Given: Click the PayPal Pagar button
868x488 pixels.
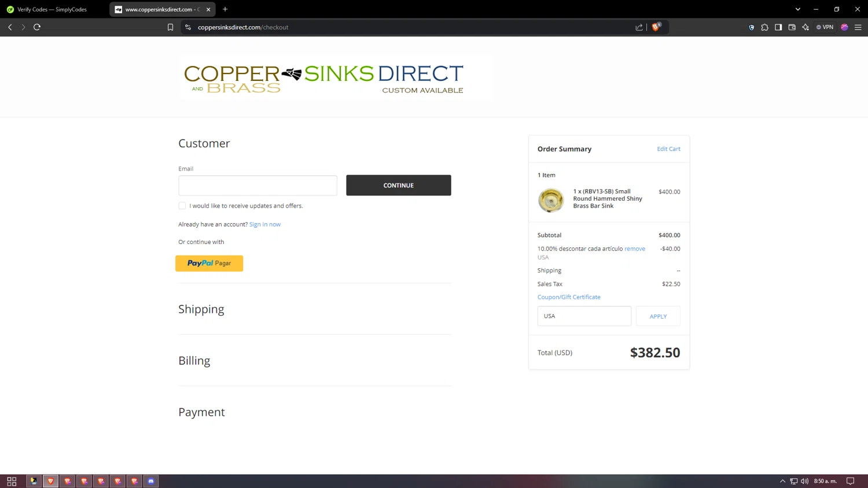Looking at the screenshot, I should (x=209, y=263).
